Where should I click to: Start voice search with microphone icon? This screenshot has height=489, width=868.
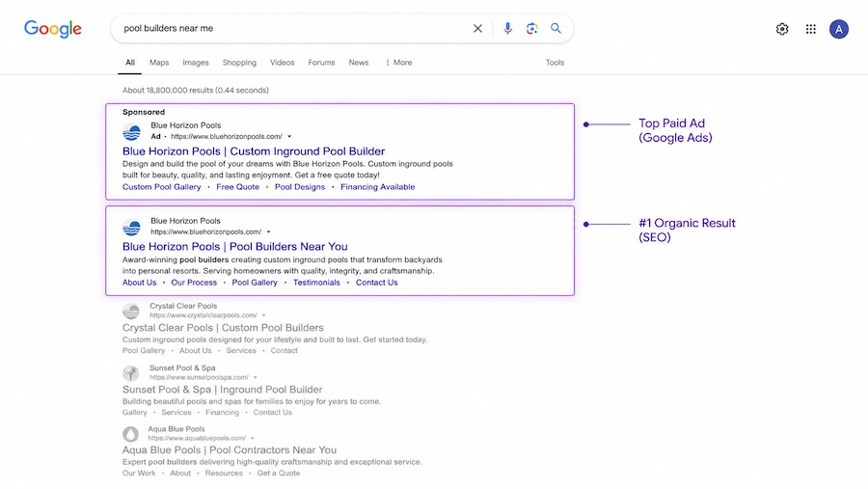(507, 28)
